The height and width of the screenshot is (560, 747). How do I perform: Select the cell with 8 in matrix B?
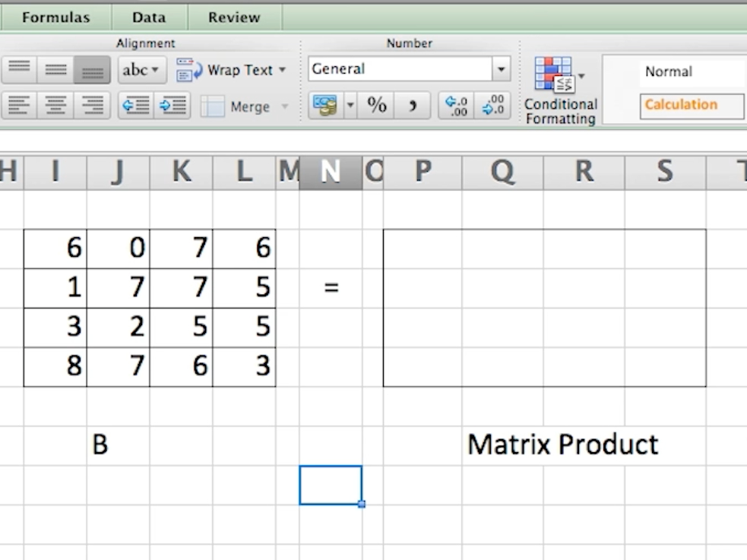55,367
